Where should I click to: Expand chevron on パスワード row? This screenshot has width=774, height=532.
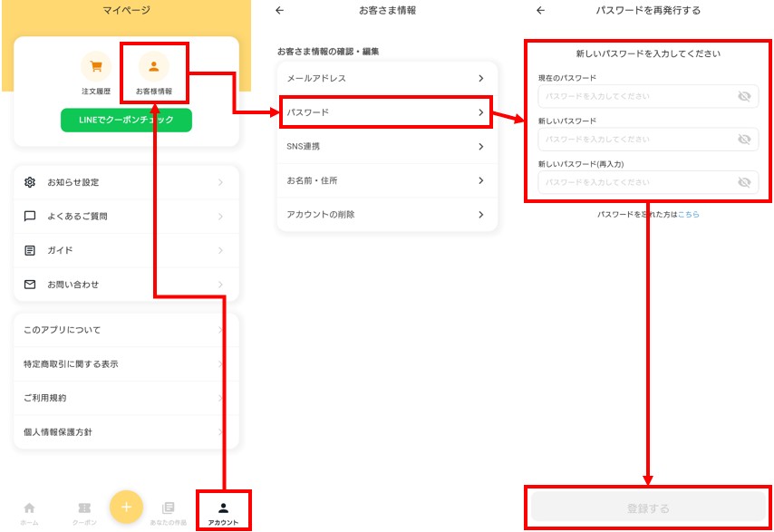coord(480,112)
